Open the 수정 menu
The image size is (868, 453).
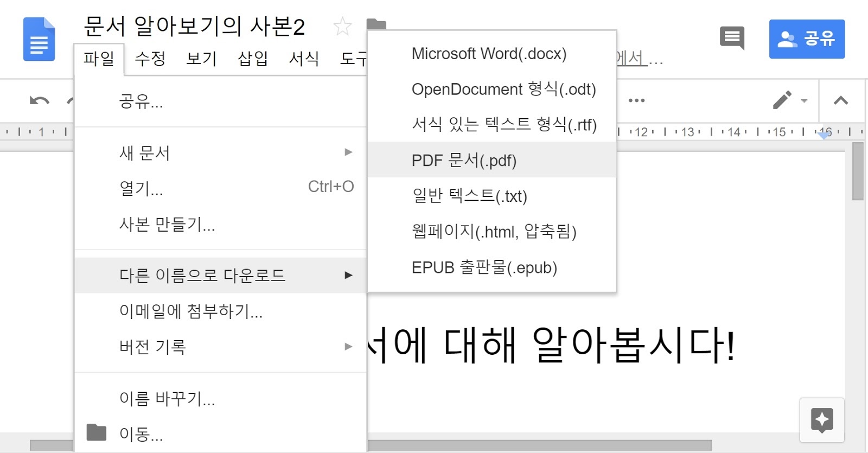pyautogui.click(x=150, y=58)
